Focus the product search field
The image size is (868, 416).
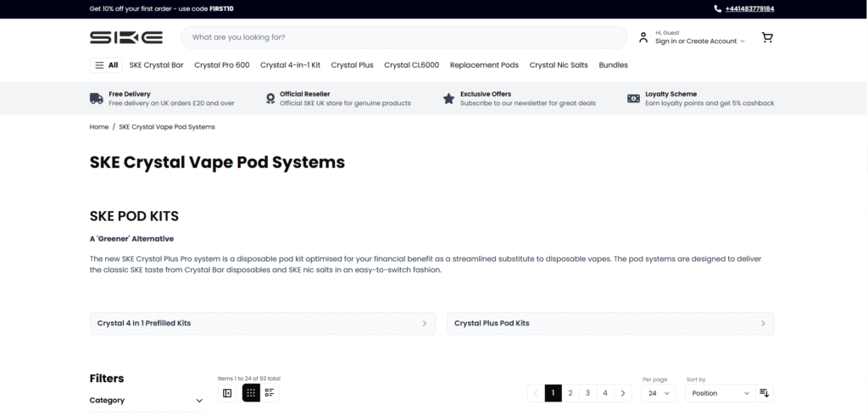click(x=404, y=37)
